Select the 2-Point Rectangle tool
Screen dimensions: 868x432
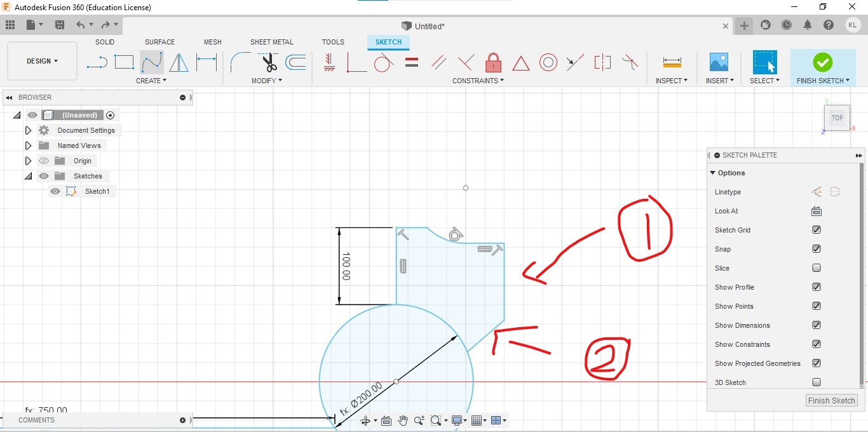click(x=124, y=62)
